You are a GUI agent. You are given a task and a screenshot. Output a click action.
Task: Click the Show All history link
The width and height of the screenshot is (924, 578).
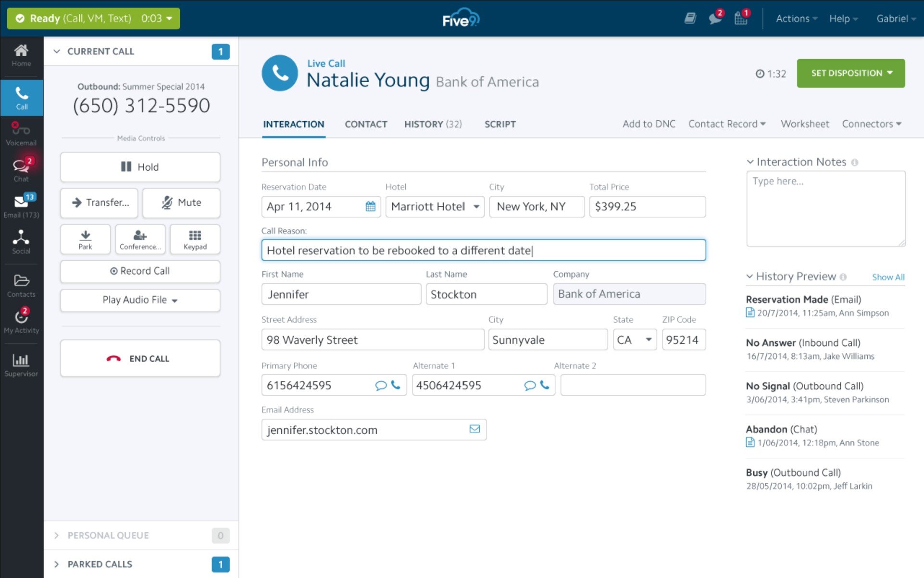(889, 277)
